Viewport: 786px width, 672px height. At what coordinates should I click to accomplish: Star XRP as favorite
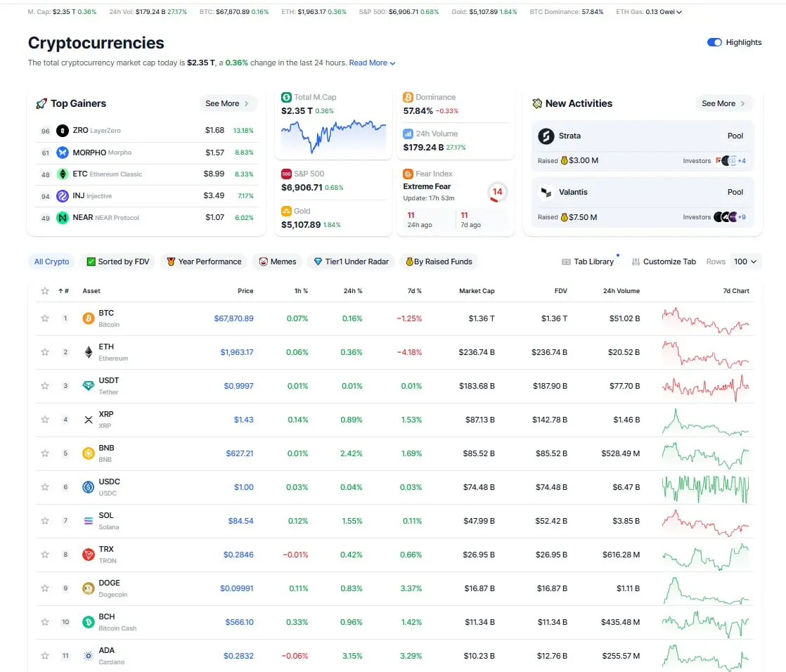click(45, 420)
